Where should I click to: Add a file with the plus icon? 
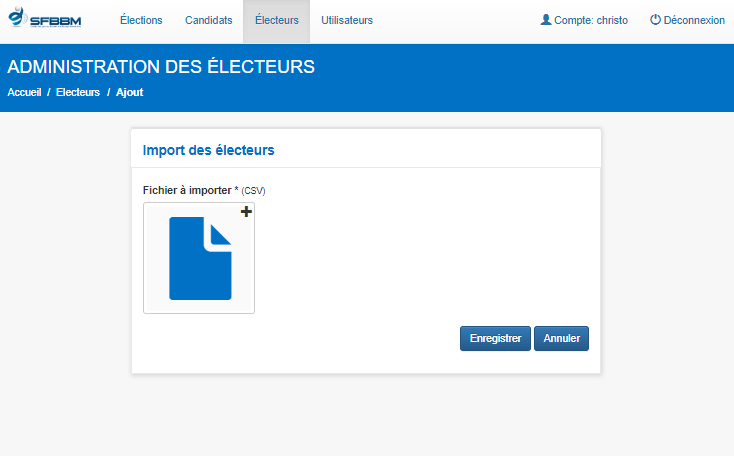point(246,212)
